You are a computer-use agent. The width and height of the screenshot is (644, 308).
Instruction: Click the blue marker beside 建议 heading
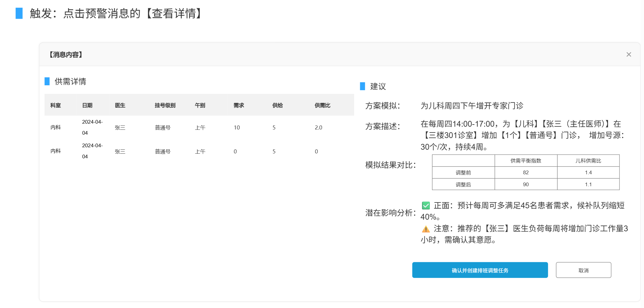click(x=362, y=86)
